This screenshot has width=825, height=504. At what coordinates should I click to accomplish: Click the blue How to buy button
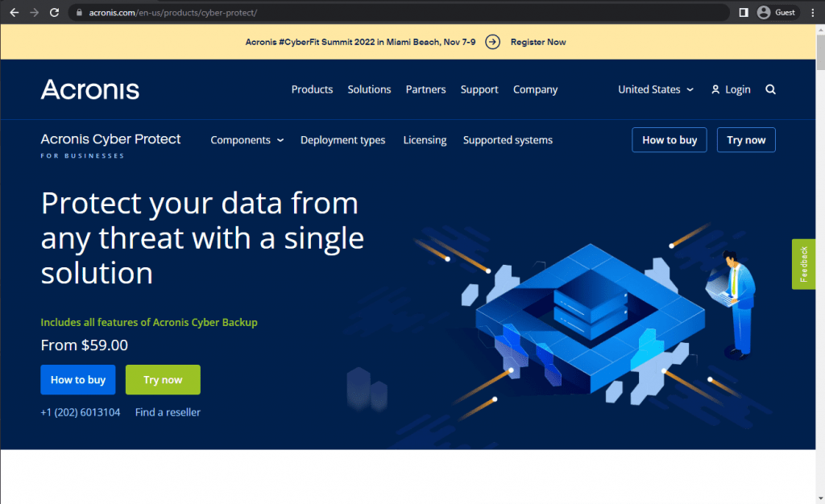[x=78, y=380]
